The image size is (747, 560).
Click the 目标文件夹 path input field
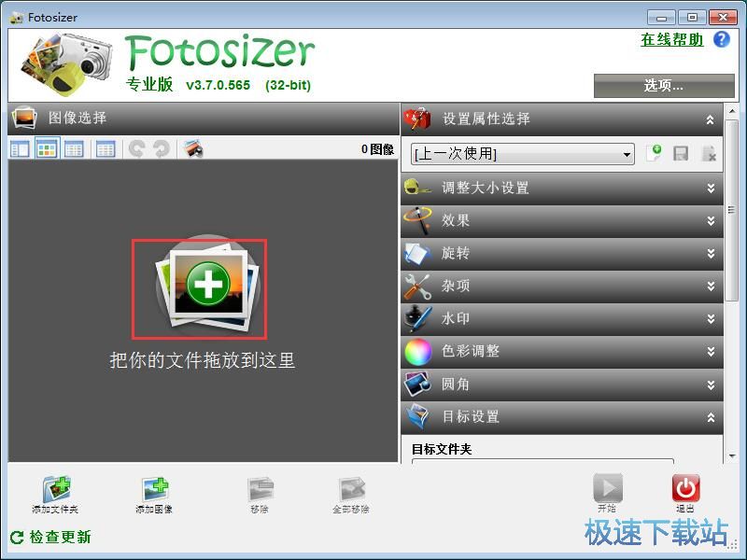[x=543, y=460]
